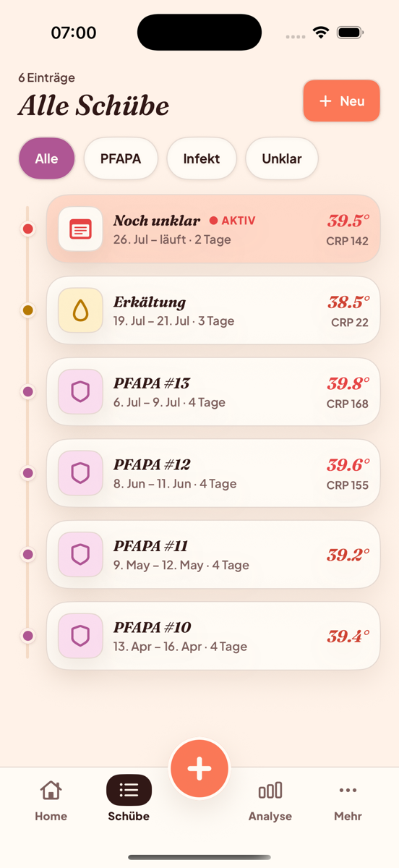
Task: Tap the round orange plus button in tab bar
Action: (199, 768)
